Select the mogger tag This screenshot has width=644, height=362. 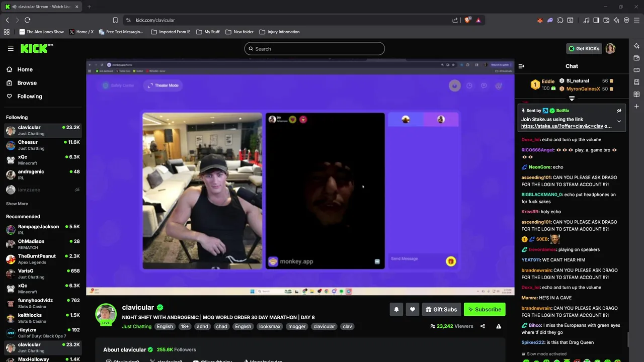(x=297, y=326)
